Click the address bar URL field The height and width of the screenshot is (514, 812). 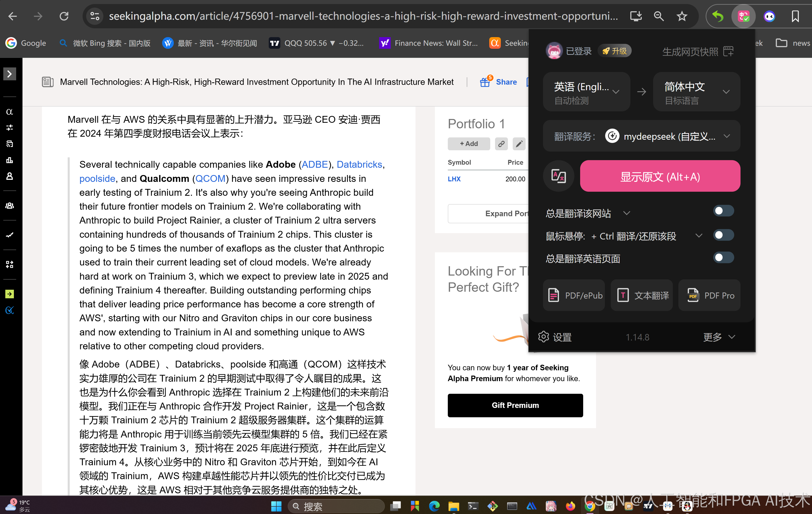click(x=363, y=16)
